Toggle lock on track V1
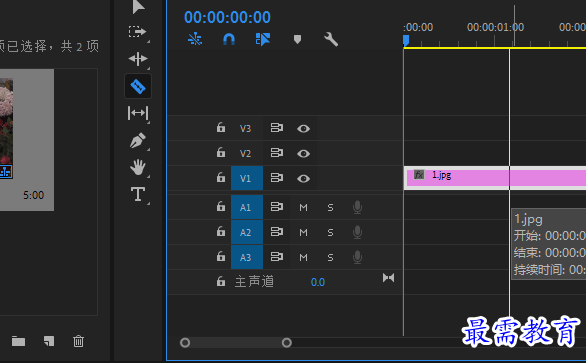Screen dimensions: 586x363 [x=221, y=178]
